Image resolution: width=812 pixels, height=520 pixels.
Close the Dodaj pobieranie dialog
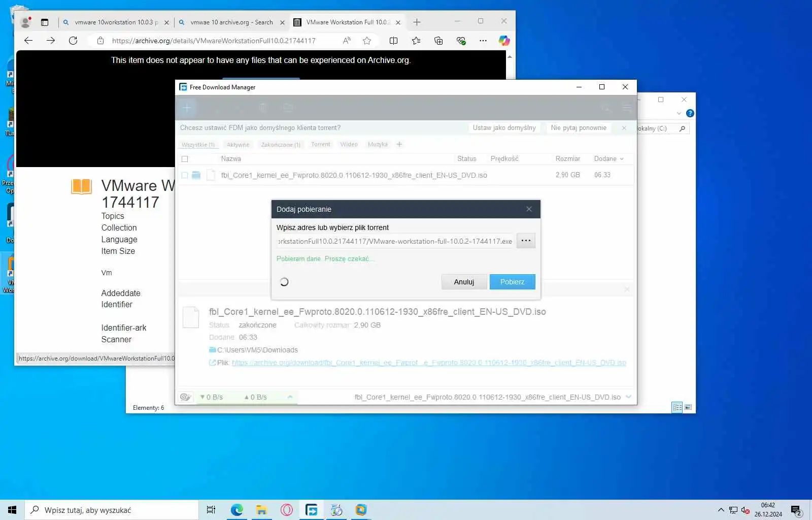pos(529,209)
